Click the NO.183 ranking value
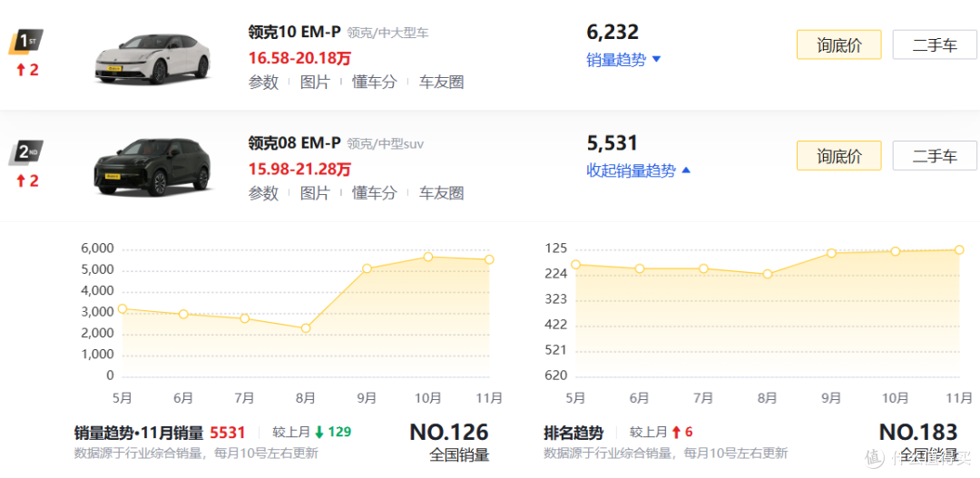980x478 pixels. pos(918,432)
